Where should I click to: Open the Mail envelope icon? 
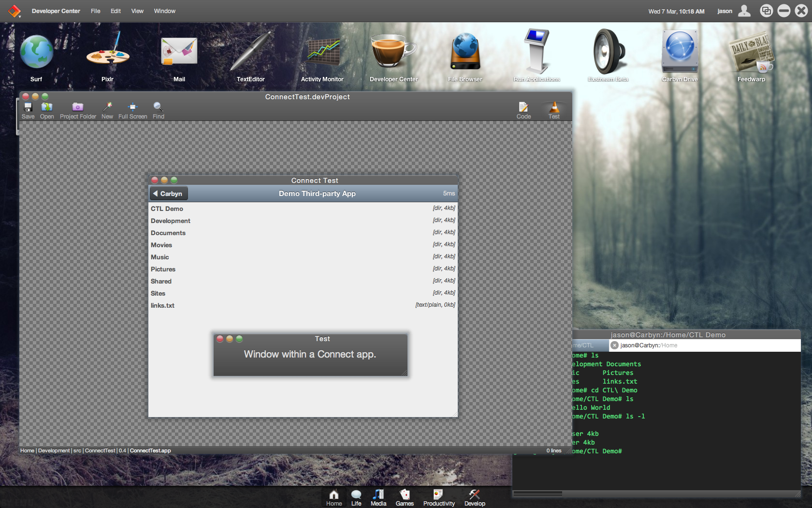(179, 52)
